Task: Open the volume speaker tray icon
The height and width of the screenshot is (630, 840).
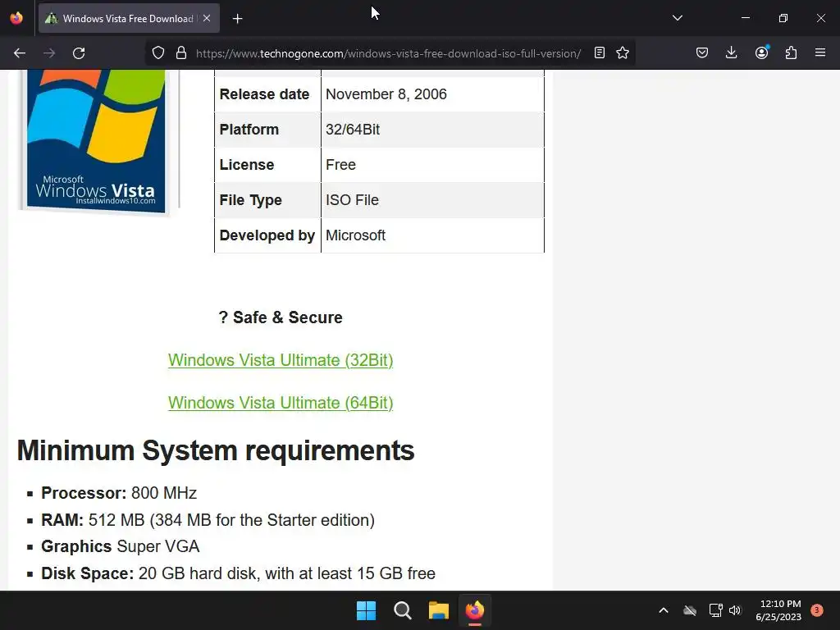Action: 735,610
